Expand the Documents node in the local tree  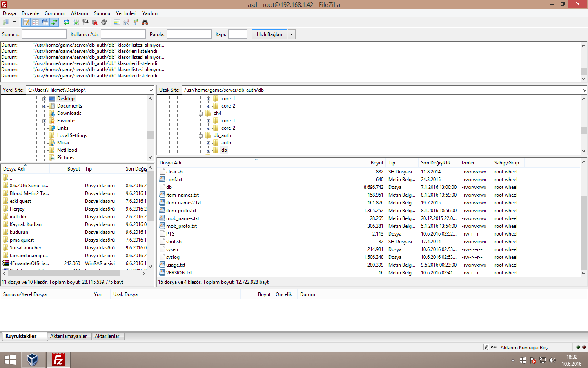(45, 106)
